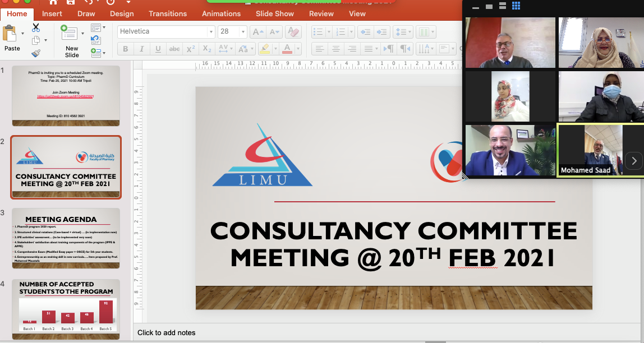This screenshot has height=343, width=644.
Task: Expand the Paste options arrow
Action: pos(23,34)
